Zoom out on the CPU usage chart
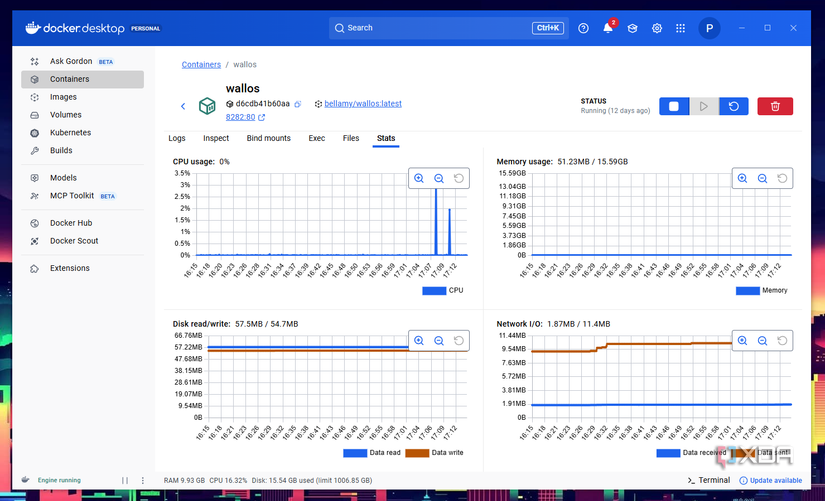Viewport: 825px width, 501px height. (x=439, y=178)
